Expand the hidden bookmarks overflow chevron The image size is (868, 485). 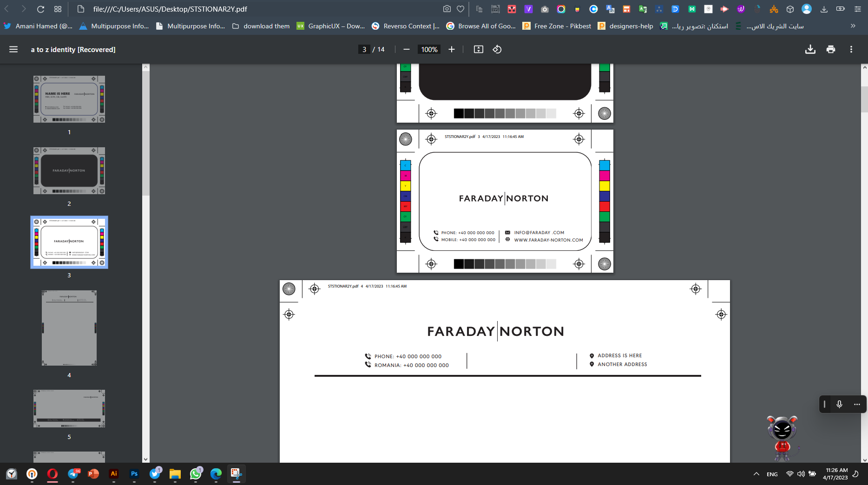853,26
